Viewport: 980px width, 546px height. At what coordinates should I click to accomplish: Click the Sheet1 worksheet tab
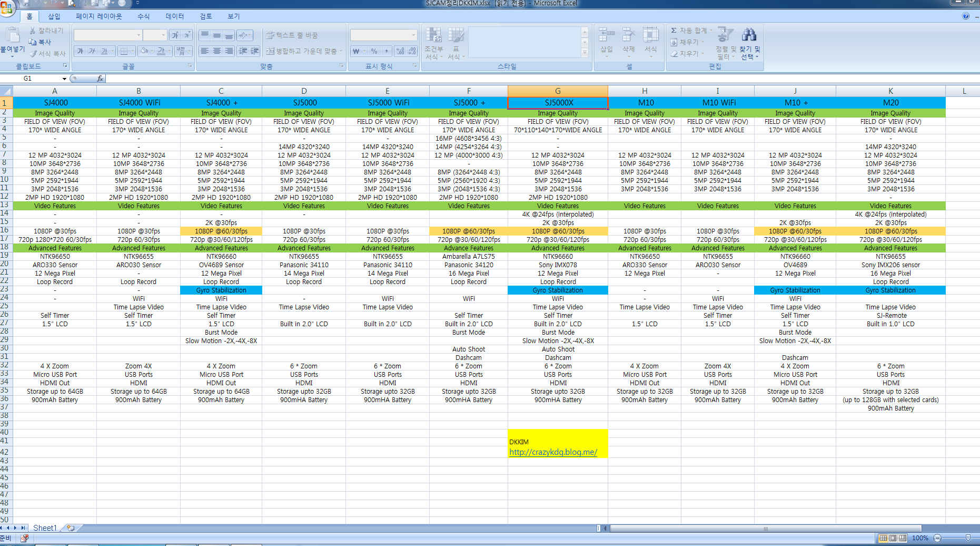pyautogui.click(x=44, y=528)
